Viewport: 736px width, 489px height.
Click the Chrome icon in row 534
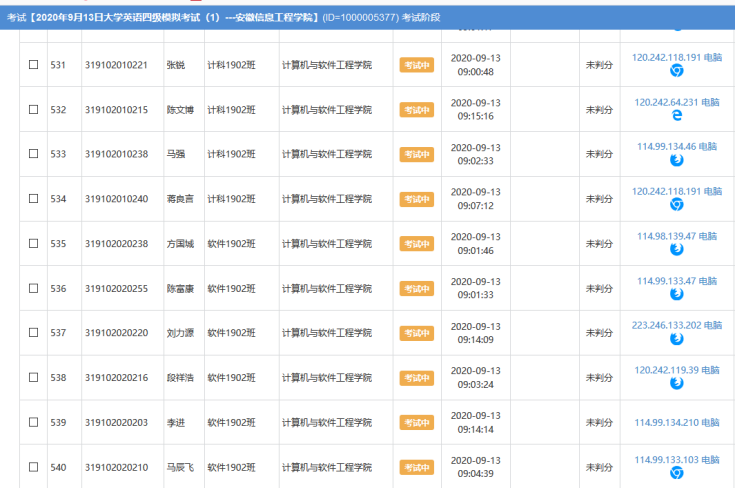tap(676, 205)
